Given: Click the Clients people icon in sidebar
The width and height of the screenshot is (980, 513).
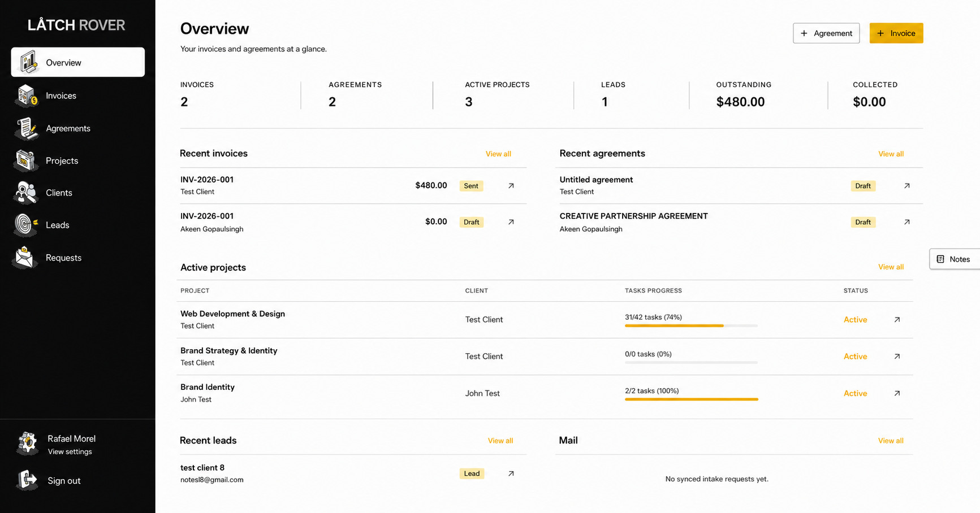Looking at the screenshot, I should tap(25, 193).
